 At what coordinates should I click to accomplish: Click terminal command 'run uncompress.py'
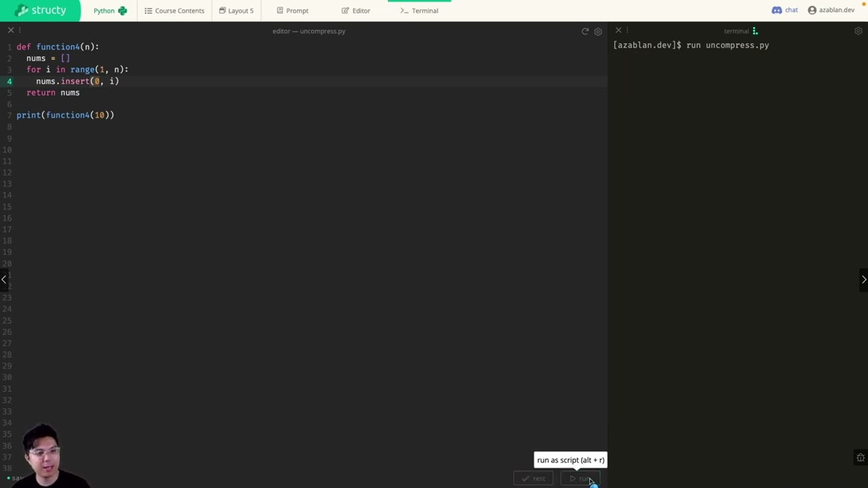click(x=728, y=45)
